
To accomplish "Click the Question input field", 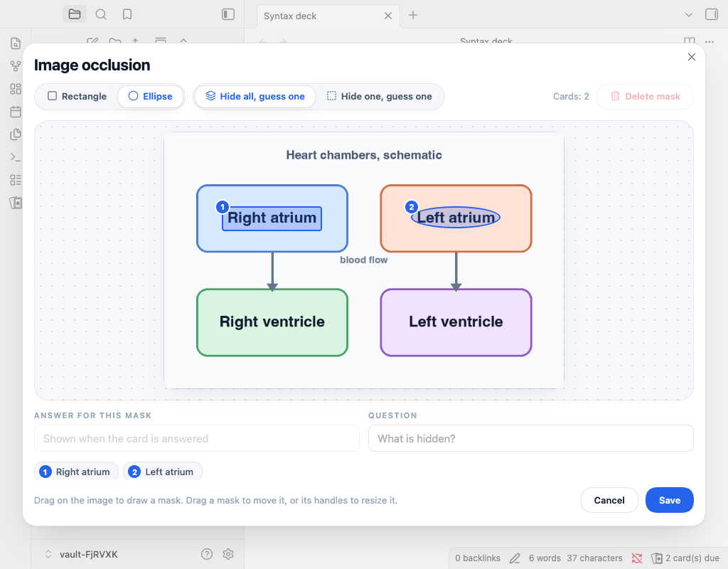I will click(x=530, y=438).
